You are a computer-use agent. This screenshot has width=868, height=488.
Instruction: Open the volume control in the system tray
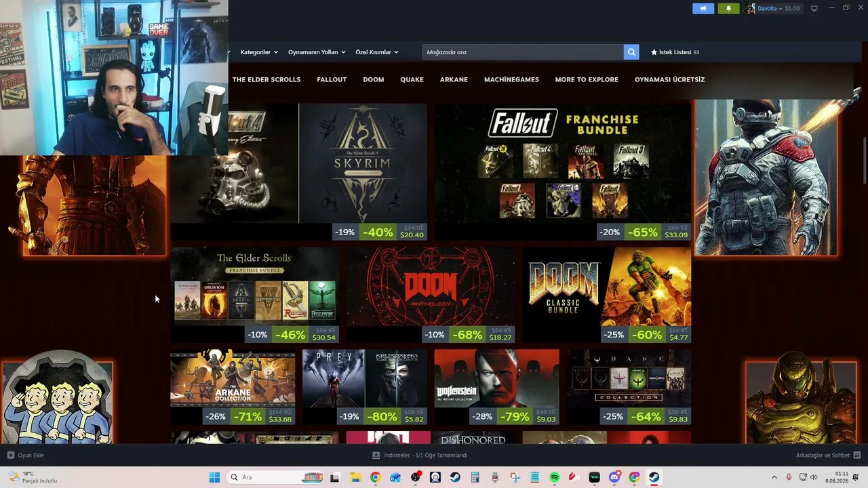point(814,477)
